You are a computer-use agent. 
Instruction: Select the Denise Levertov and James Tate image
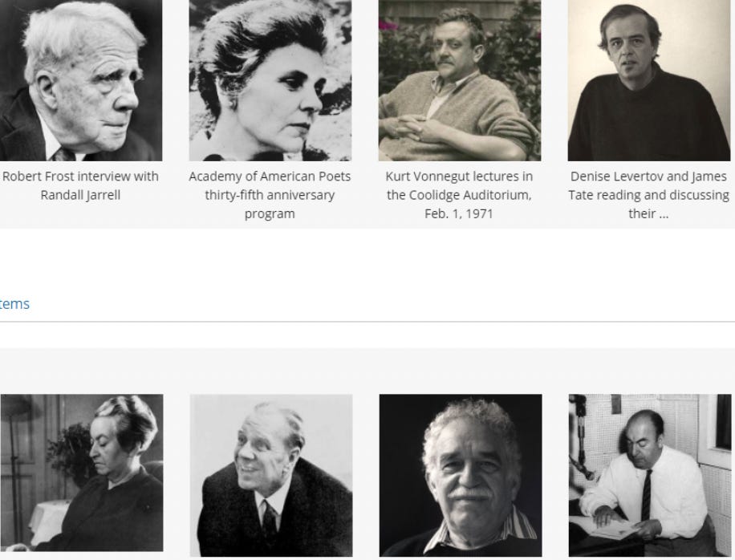[649, 80]
